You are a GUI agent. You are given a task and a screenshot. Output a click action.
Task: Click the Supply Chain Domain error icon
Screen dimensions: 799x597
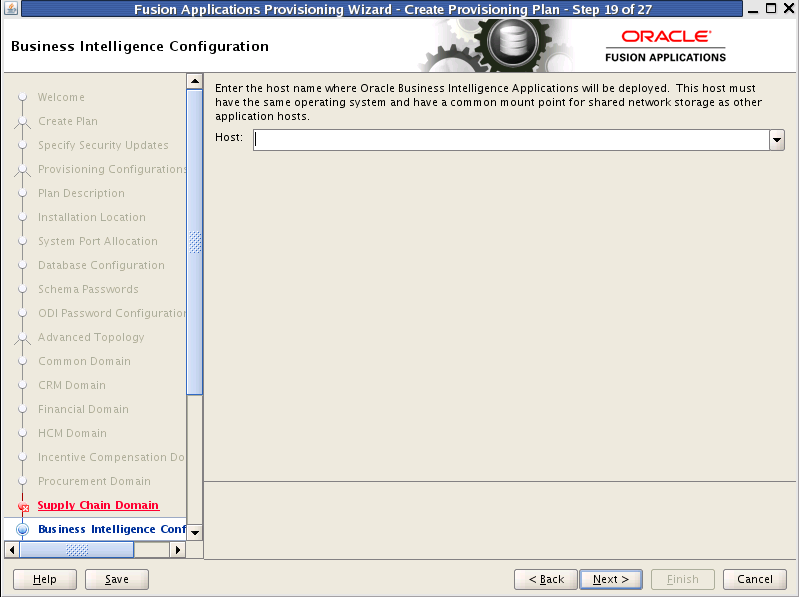[23, 506]
